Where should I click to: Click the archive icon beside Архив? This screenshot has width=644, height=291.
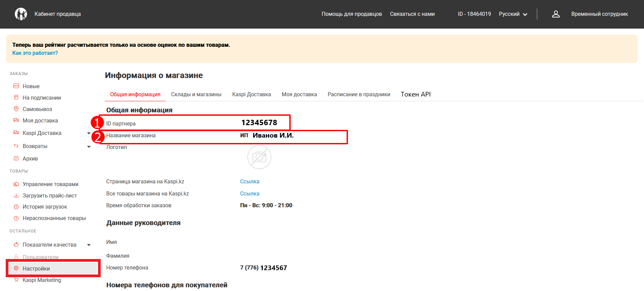pyautogui.click(x=16, y=158)
